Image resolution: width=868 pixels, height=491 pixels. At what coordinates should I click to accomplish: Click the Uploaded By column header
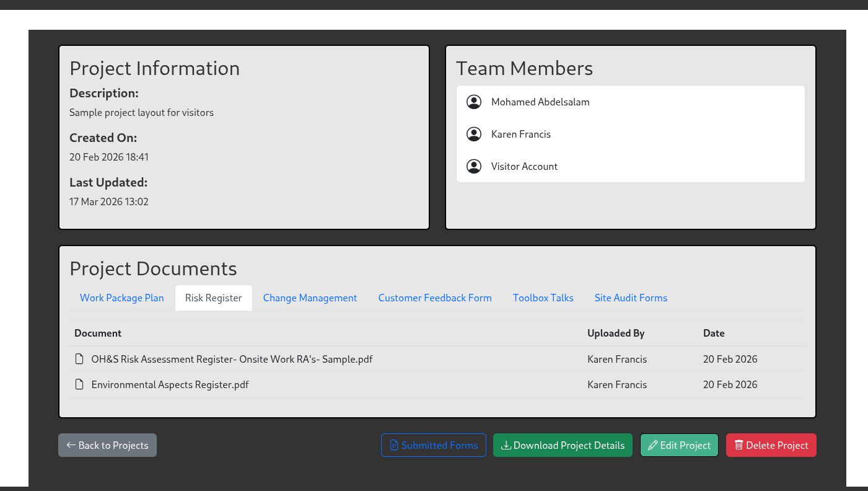tap(616, 333)
